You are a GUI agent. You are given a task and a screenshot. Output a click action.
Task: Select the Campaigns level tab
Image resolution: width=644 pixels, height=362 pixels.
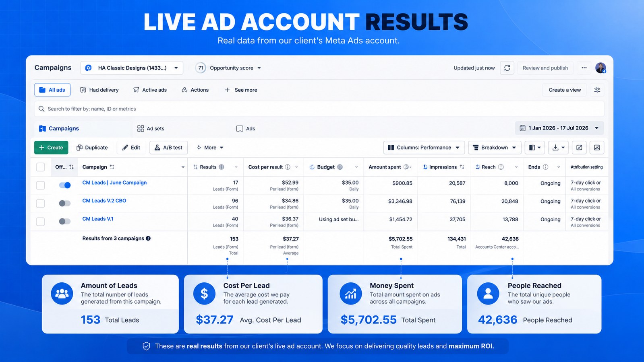click(x=59, y=129)
